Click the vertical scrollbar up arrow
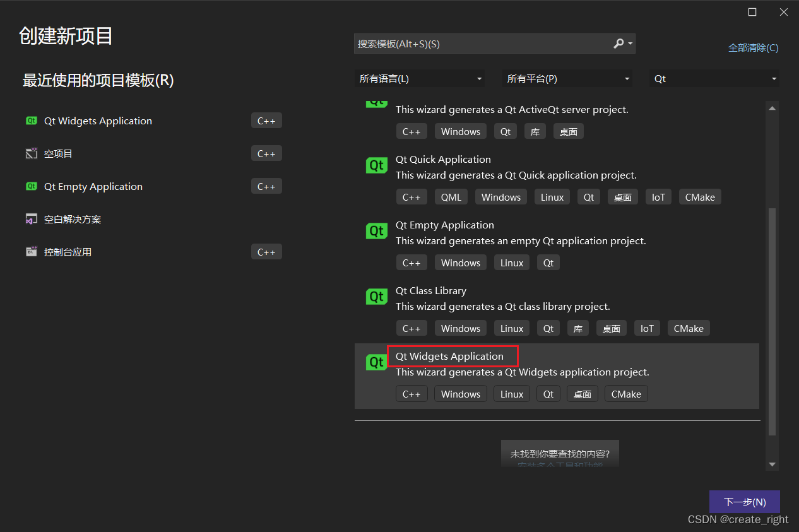 pyautogui.click(x=772, y=108)
